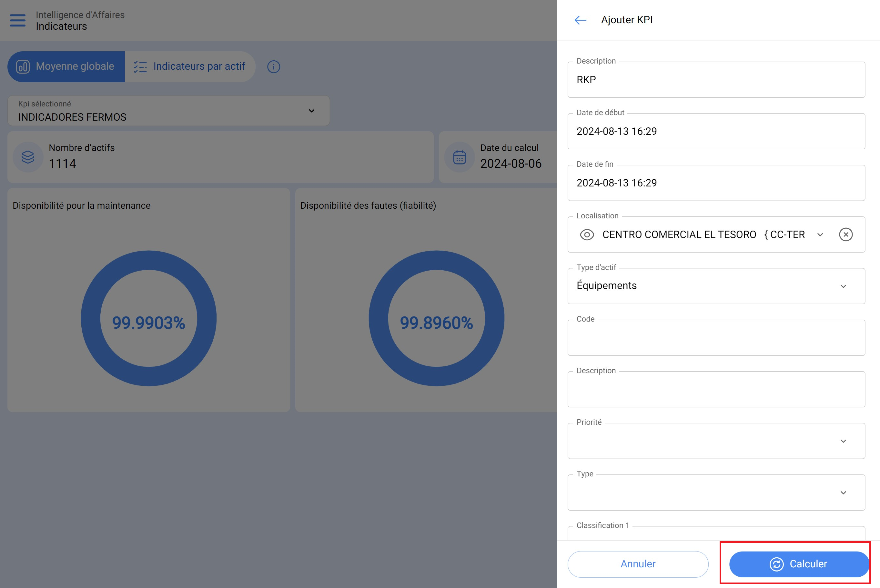The image size is (880, 588).
Task: Open the Type d'actif dropdown
Action: click(x=716, y=286)
